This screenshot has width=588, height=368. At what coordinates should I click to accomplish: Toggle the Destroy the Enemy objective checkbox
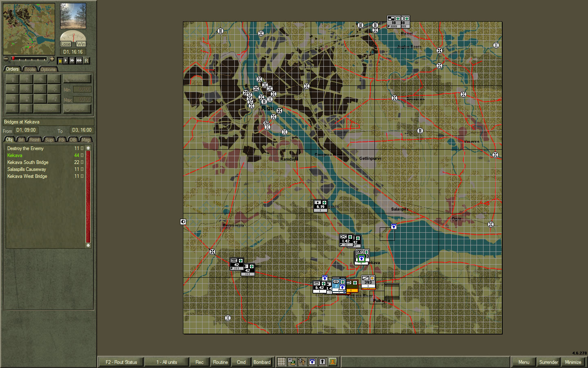tap(82, 148)
